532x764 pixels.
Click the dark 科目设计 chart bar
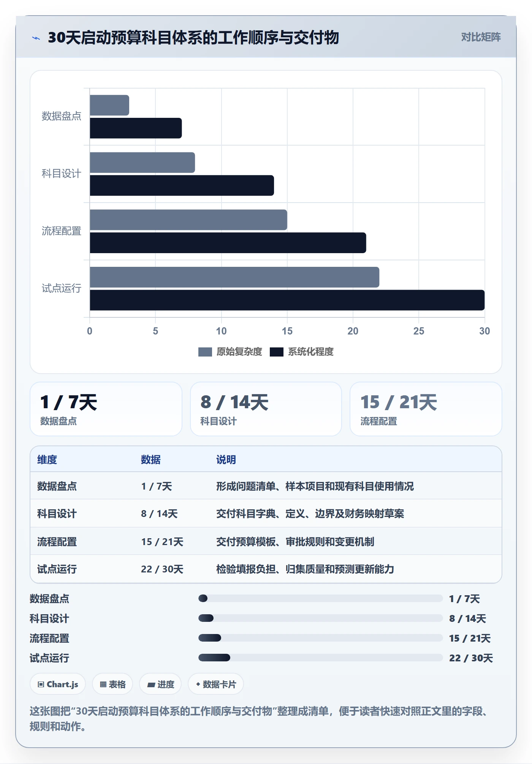(x=182, y=185)
